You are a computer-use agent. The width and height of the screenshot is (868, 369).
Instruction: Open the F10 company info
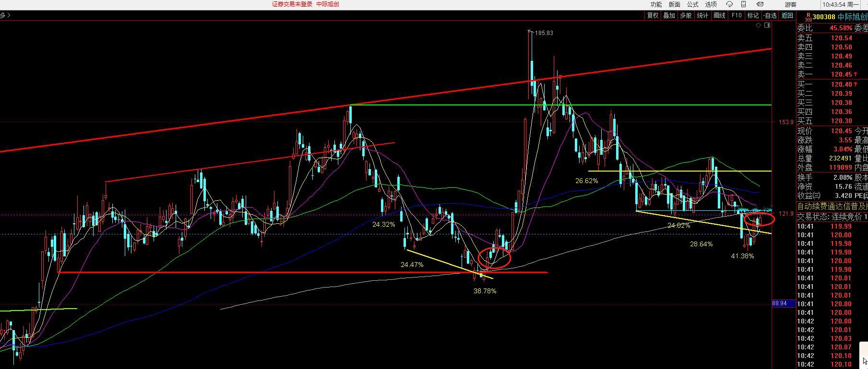737,15
